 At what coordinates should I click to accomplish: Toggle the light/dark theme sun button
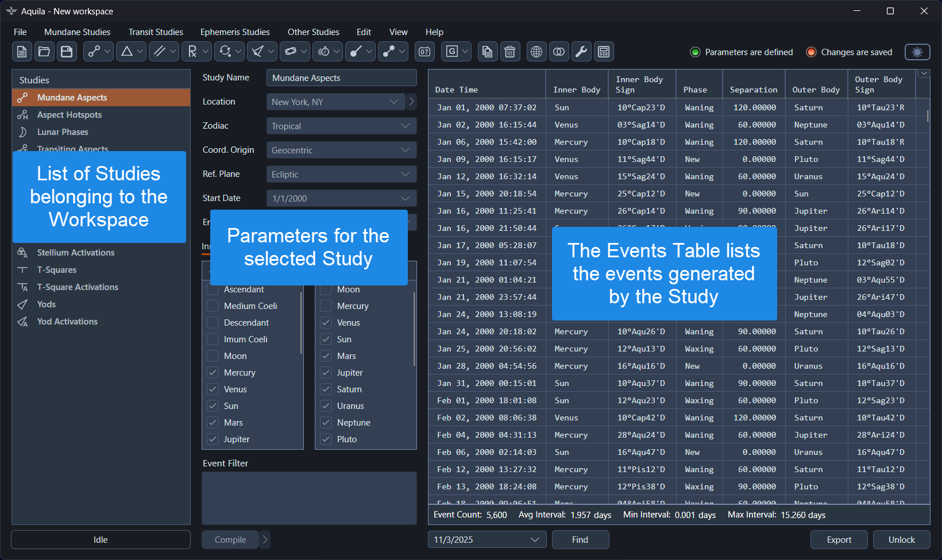[917, 52]
